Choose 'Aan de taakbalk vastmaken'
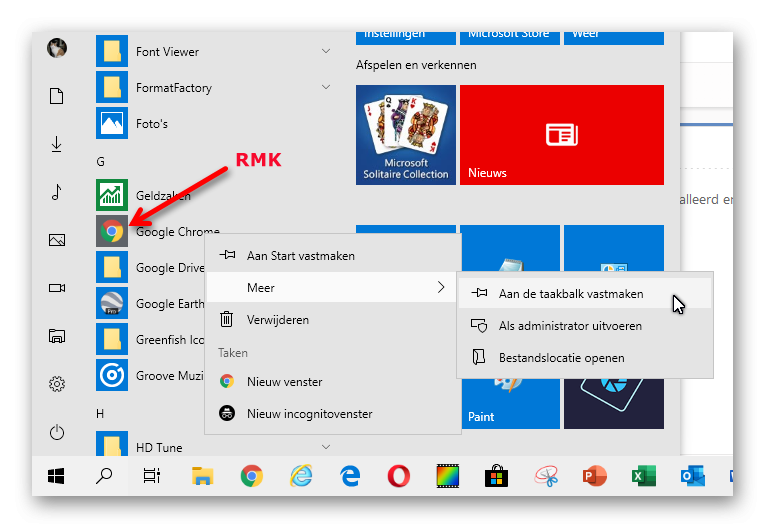Screen dimensions: 765x528 coord(585,294)
